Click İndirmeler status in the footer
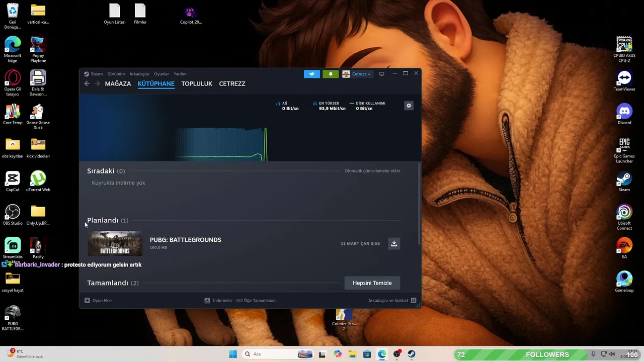The width and height of the screenshot is (644, 362). click(240, 301)
